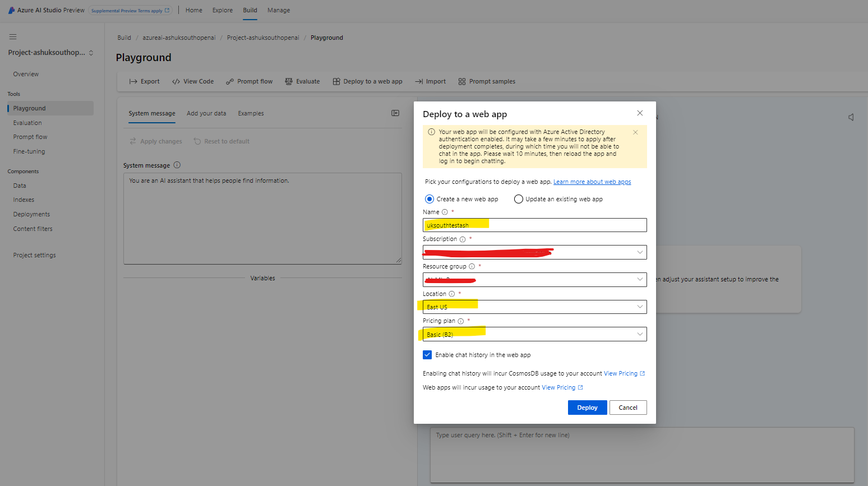This screenshot has height=486, width=868.
Task: Open View Pricing link for web apps usage
Action: [562, 387]
